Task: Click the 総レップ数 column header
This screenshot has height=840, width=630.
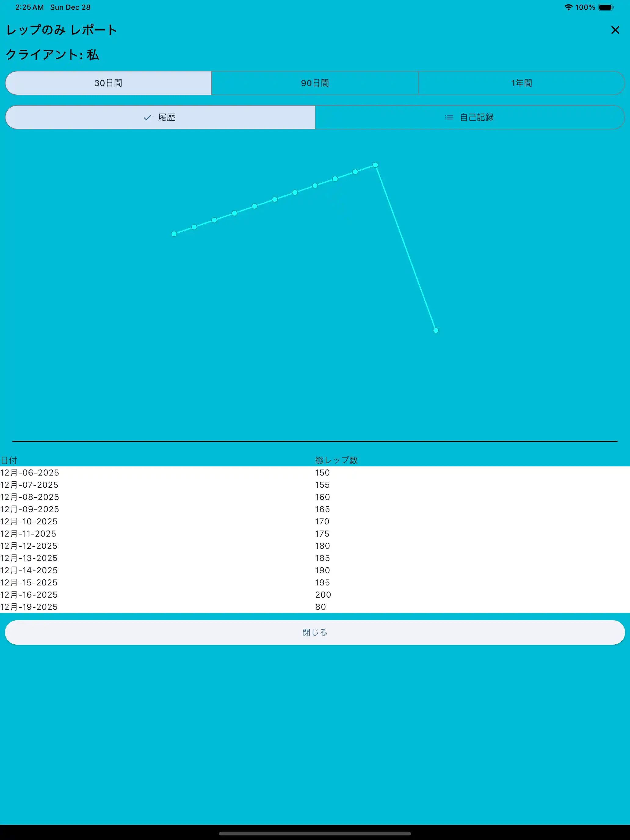Action: click(336, 460)
